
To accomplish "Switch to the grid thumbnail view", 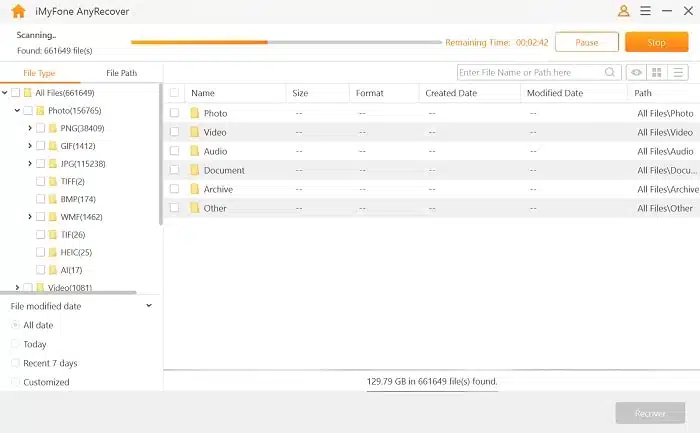I will (657, 73).
